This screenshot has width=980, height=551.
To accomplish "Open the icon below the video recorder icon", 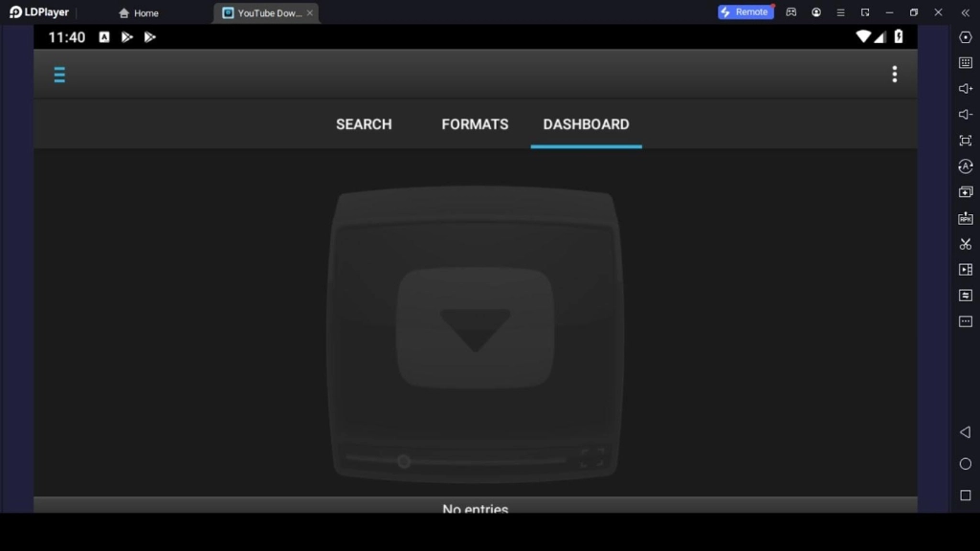I will pos(966,296).
